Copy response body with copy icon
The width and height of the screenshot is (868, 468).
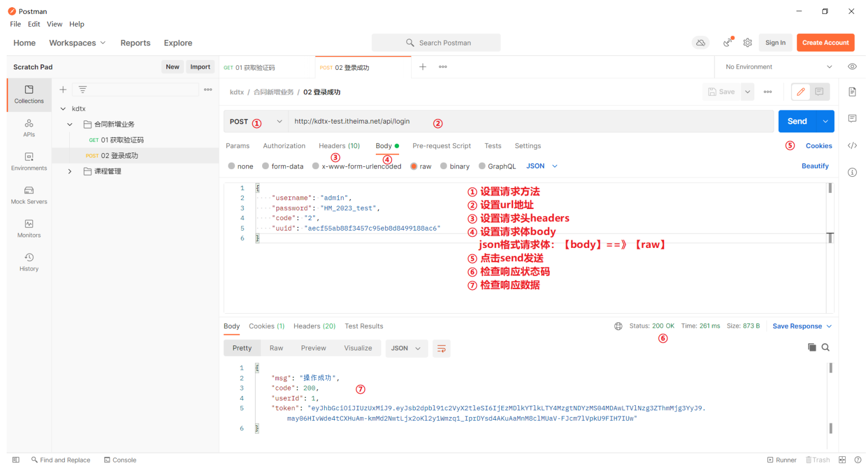click(812, 347)
